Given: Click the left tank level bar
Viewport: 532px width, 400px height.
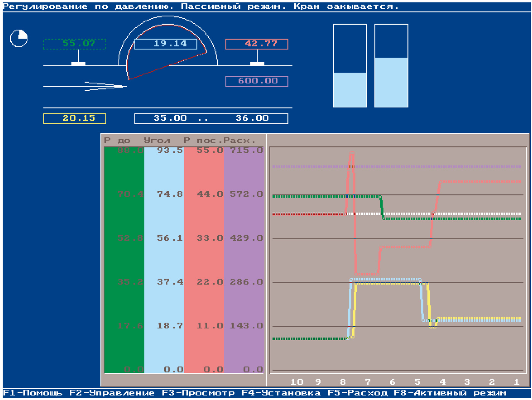Looking at the screenshot, I should tap(350, 66).
